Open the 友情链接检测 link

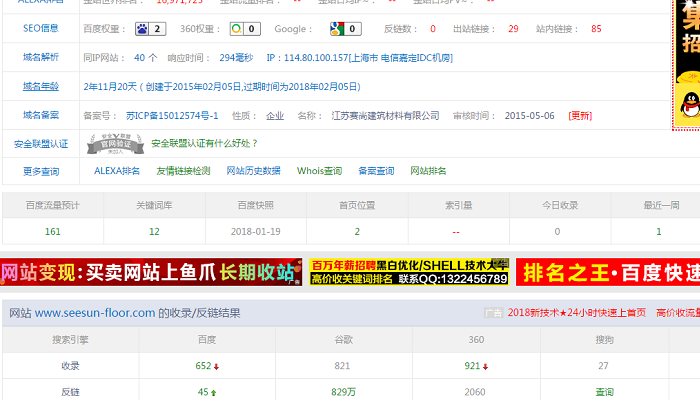(183, 171)
